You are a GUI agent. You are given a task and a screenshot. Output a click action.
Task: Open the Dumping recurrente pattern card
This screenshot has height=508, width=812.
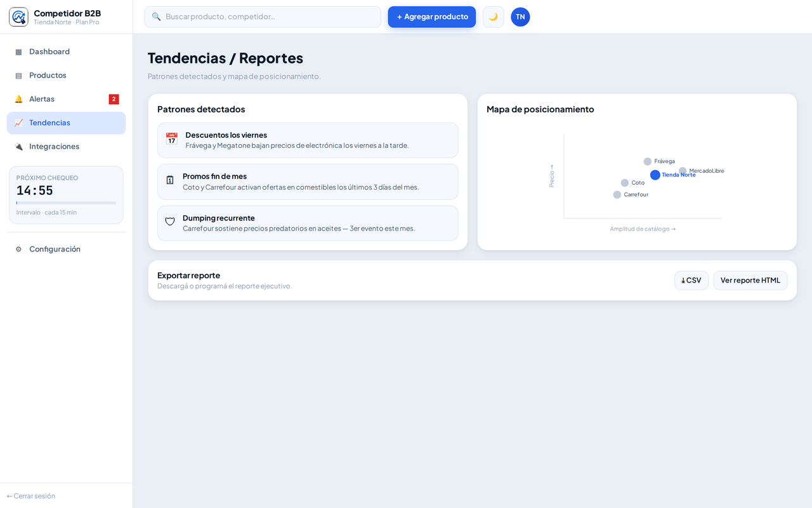point(308,223)
